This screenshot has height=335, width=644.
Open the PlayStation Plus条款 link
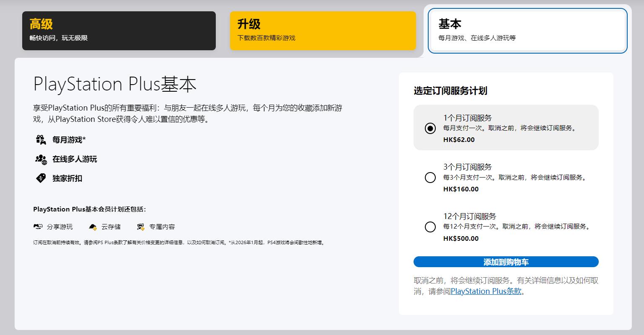pos(486,291)
